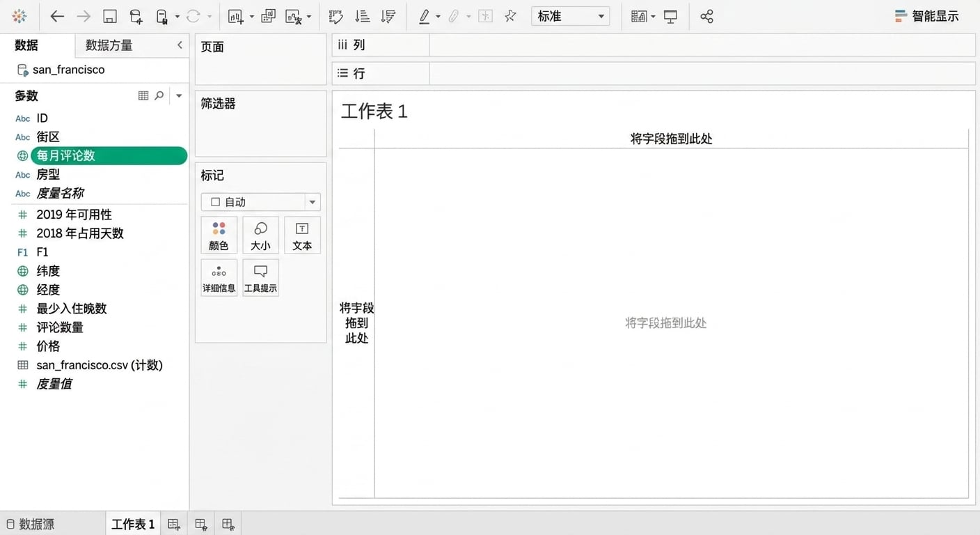
Task: Select the 街区 field
Action: [48, 137]
